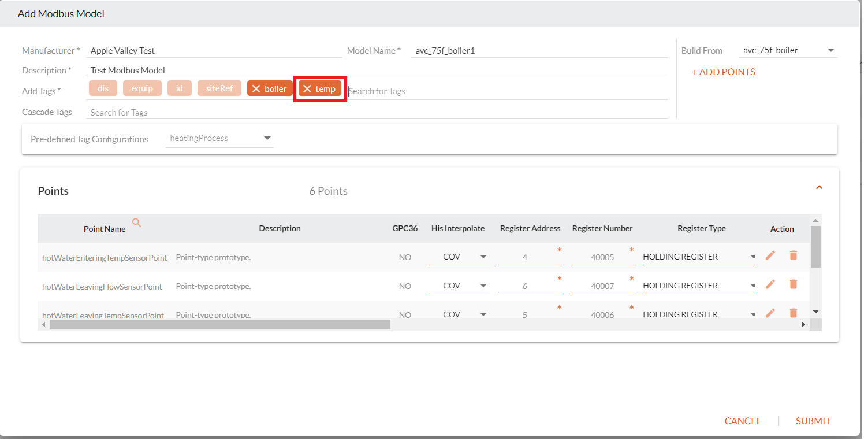
Task: Focus the Model Name input field
Action: click(x=539, y=51)
